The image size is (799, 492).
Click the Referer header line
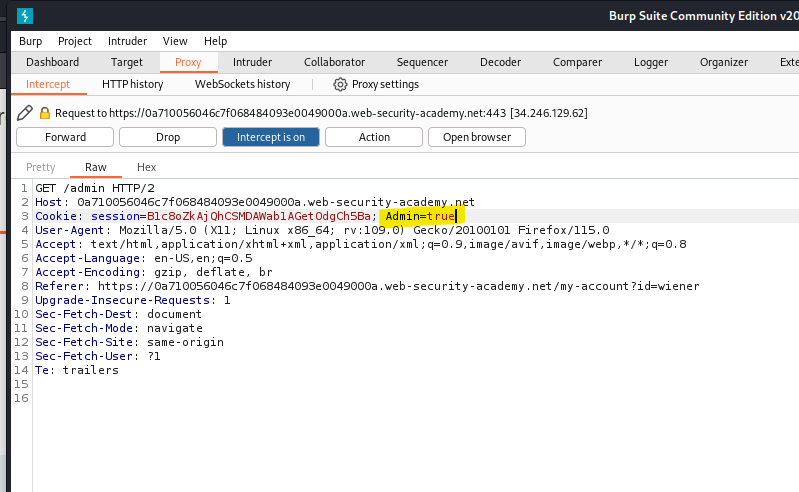(x=367, y=286)
